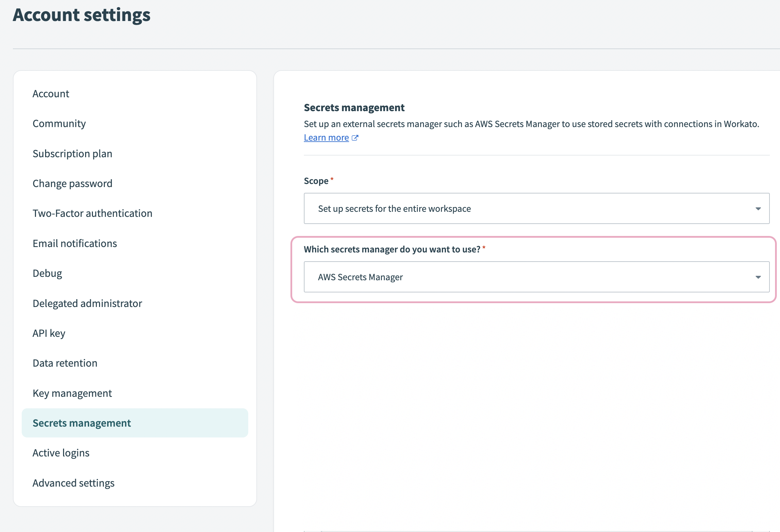Screen dimensions: 780x532
Task: Go to Advanced settings
Action: (x=74, y=483)
